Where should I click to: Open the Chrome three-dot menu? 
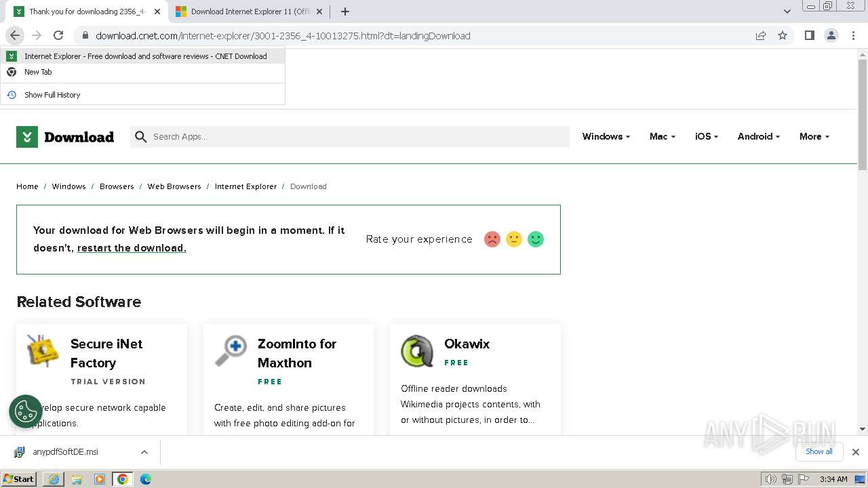(852, 35)
